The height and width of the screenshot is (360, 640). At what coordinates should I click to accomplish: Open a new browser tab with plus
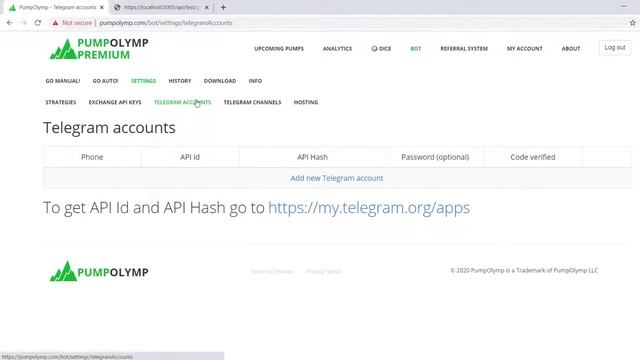pos(223,7)
